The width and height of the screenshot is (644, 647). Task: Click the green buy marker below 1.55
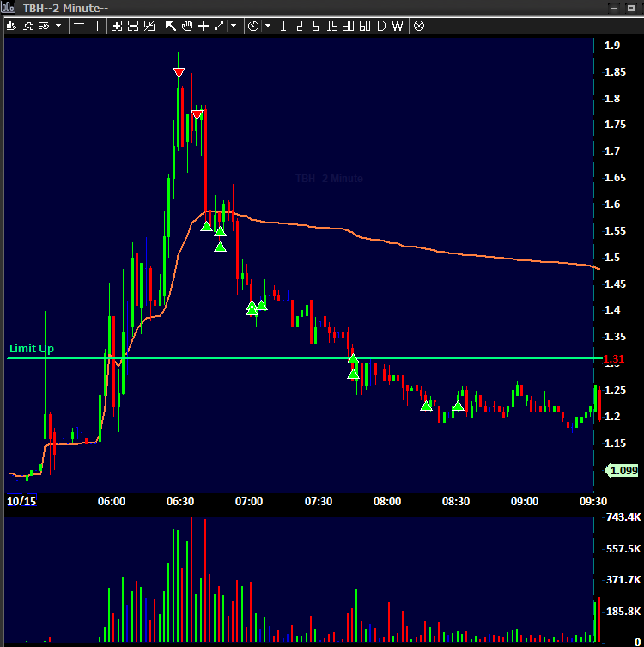220,247
